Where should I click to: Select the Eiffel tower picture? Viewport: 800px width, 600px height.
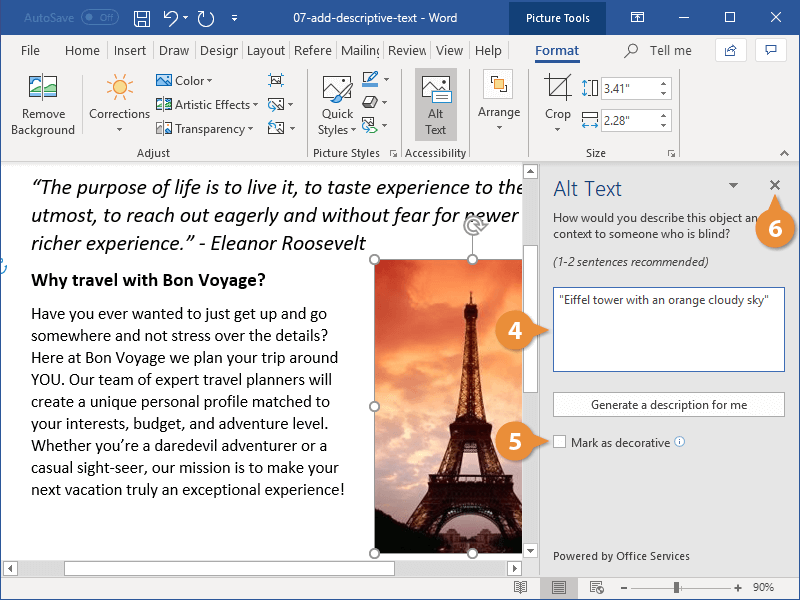tap(448, 406)
